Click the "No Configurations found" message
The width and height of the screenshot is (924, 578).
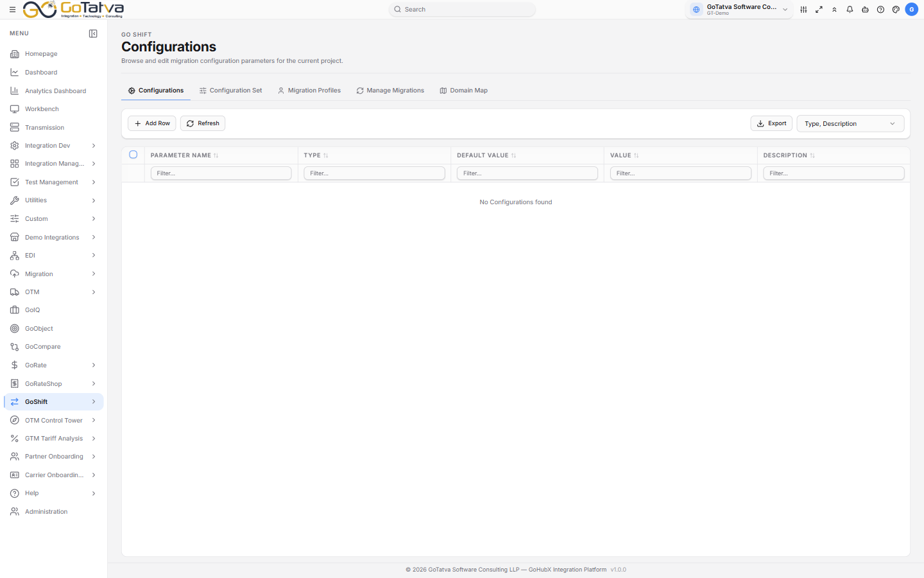pyautogui.click(x=516, y=202)
